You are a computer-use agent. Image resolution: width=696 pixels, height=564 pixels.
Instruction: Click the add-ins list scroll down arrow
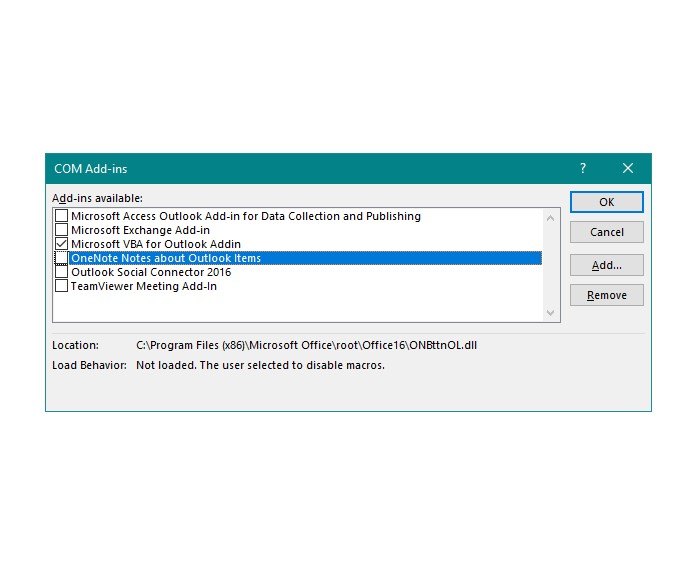coord(550,313)
